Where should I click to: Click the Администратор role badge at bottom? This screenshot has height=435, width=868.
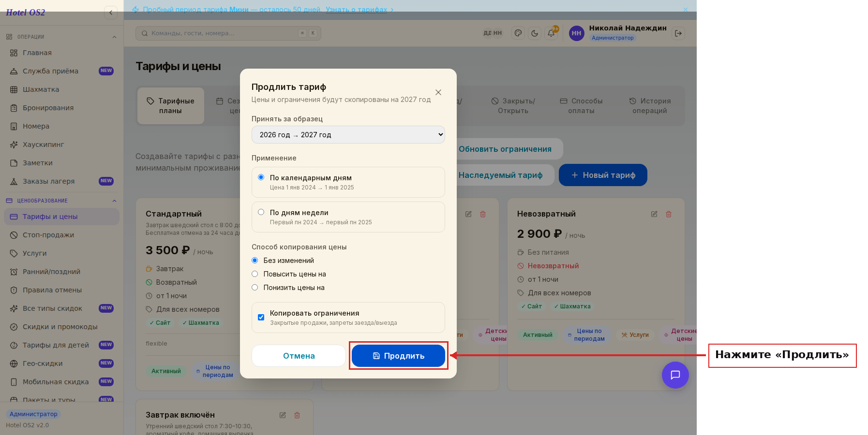(x=33, y=414)
